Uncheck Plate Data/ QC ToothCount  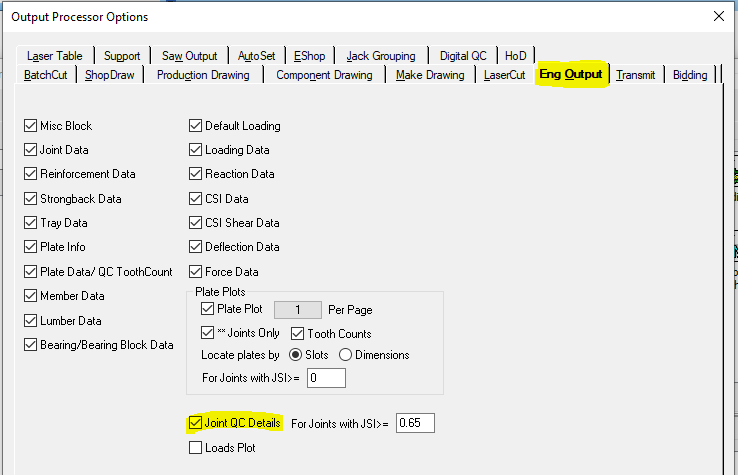pos(30,272)
